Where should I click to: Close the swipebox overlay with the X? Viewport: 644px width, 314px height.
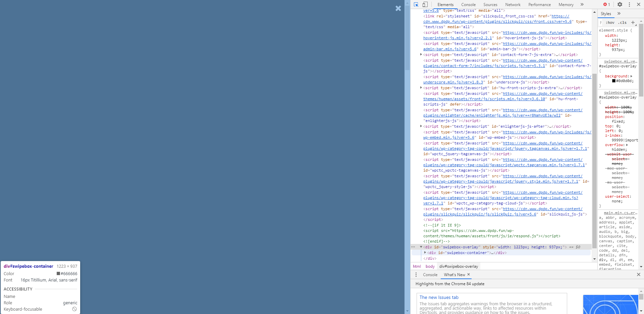coord(398,8)
